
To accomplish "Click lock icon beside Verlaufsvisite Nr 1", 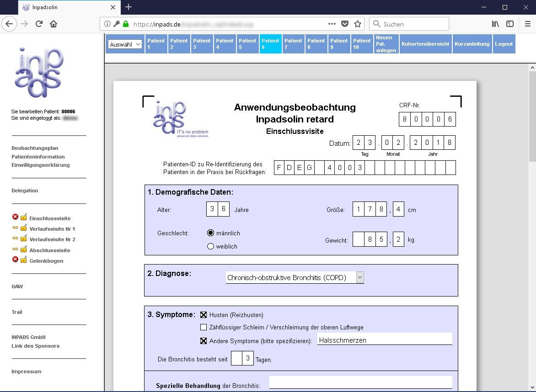I will [24, 228].
